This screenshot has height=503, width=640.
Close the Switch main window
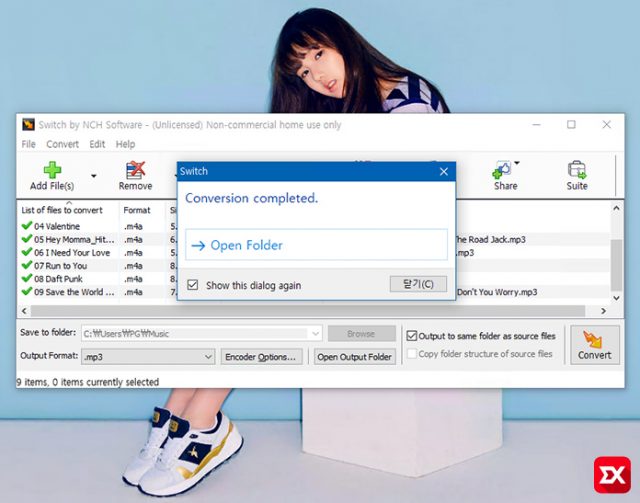click(x=607, y=125)
